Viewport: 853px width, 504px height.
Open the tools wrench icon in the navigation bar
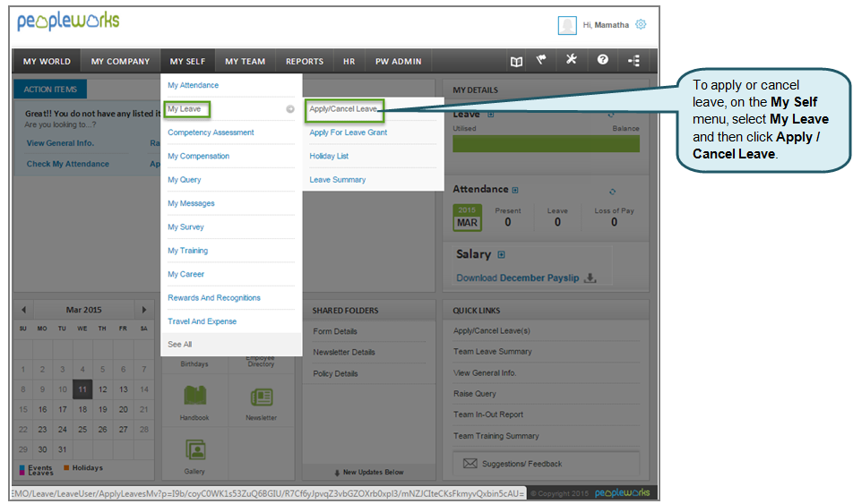[x=572, y=59]
